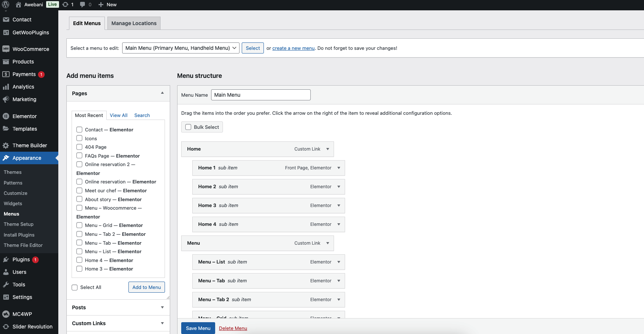
Task: Click into the Menu Name text field
Action: (261, 95)
